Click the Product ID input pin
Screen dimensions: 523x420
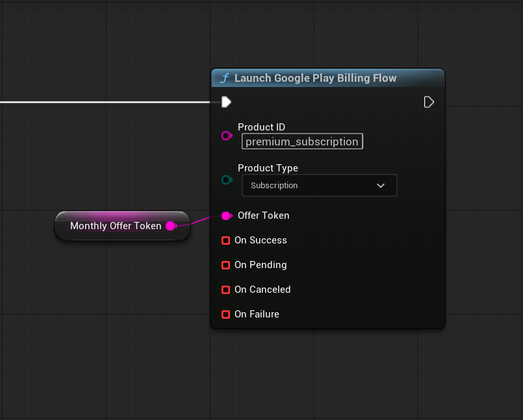[x=227, y=136]
